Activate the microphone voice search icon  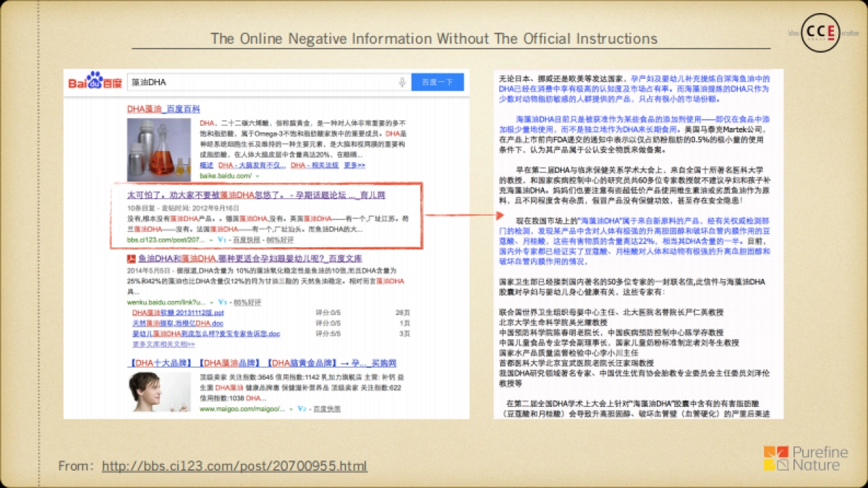point(404,82)
